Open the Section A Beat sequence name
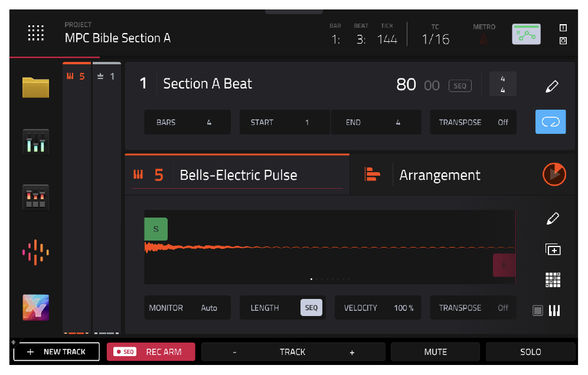This screenshot has width=588, height=375. point(207,84)
